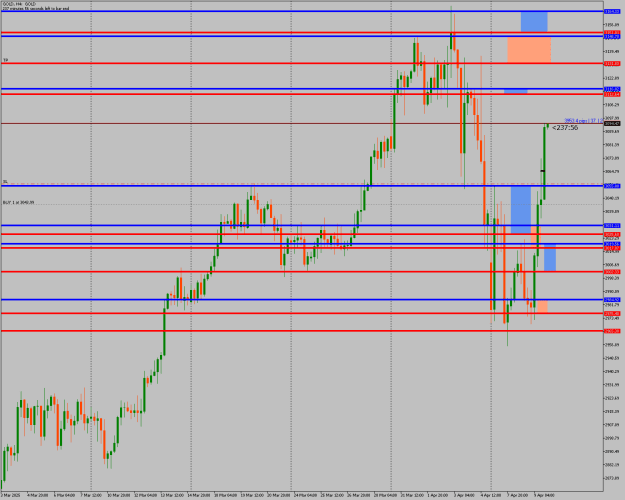Click the 'minutes seconds left to bar end' text
625x500 pixels.
tap(35, 8)
